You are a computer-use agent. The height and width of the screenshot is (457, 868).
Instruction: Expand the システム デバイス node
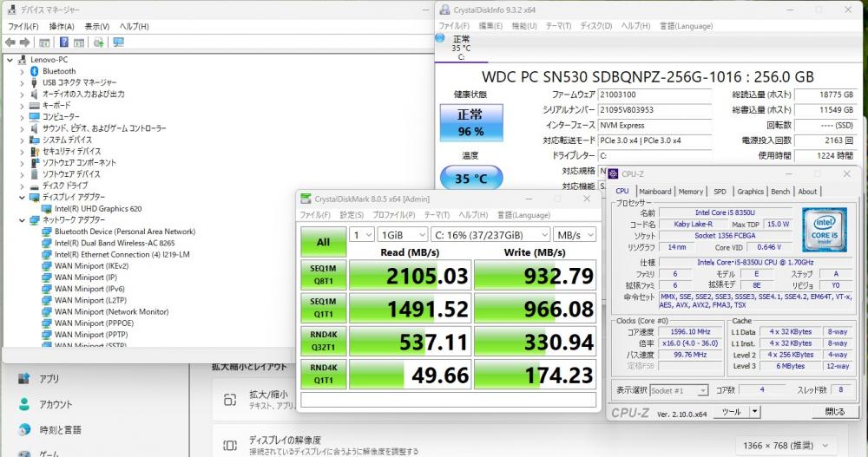coord(23,140)
